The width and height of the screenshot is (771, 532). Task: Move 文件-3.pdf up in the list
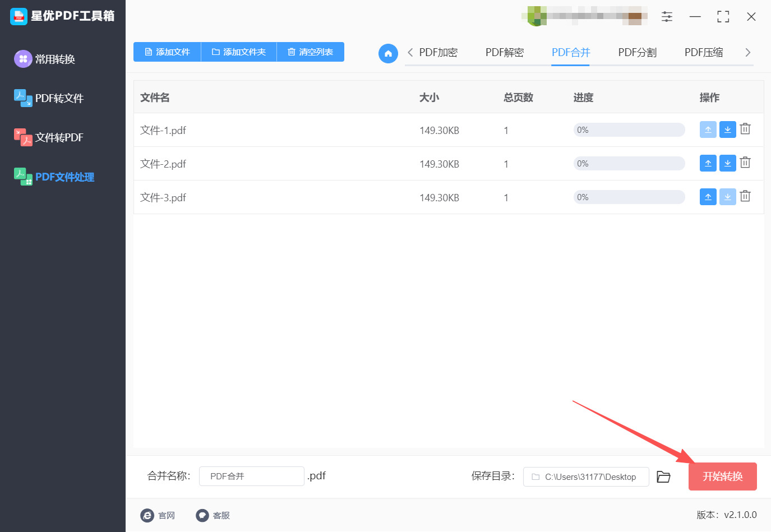[x=708, y=197]
